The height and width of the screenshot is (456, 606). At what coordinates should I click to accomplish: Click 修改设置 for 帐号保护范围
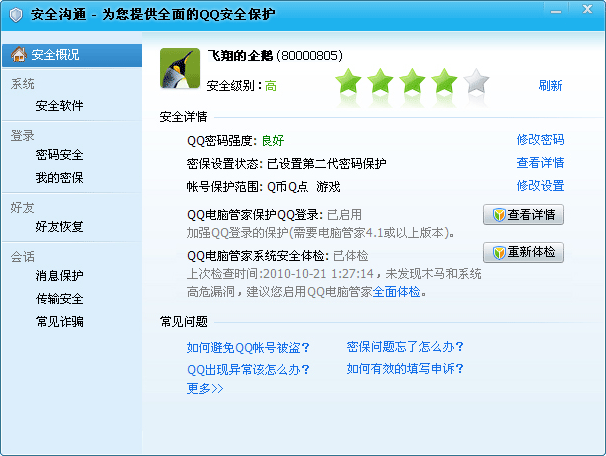pos(540,186)
